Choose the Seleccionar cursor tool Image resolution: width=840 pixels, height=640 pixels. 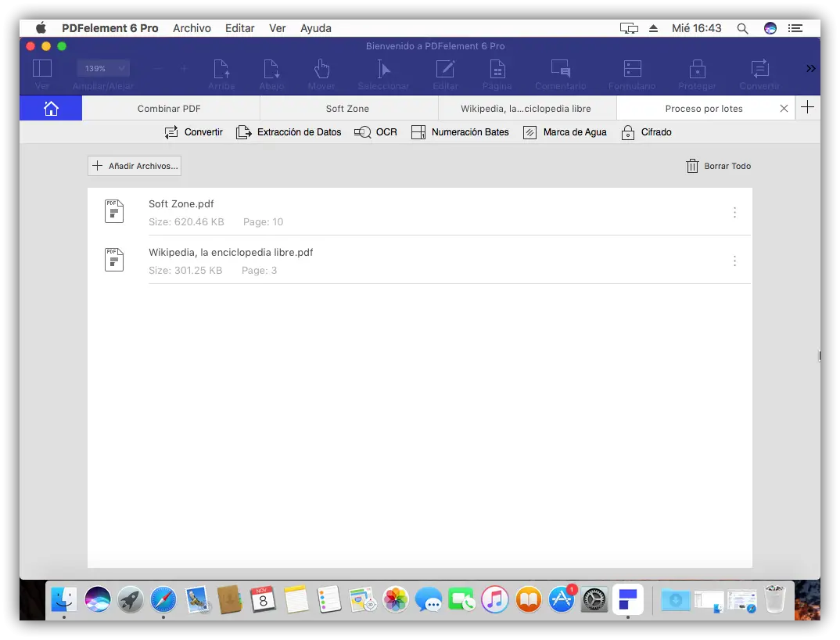[383, 69]
